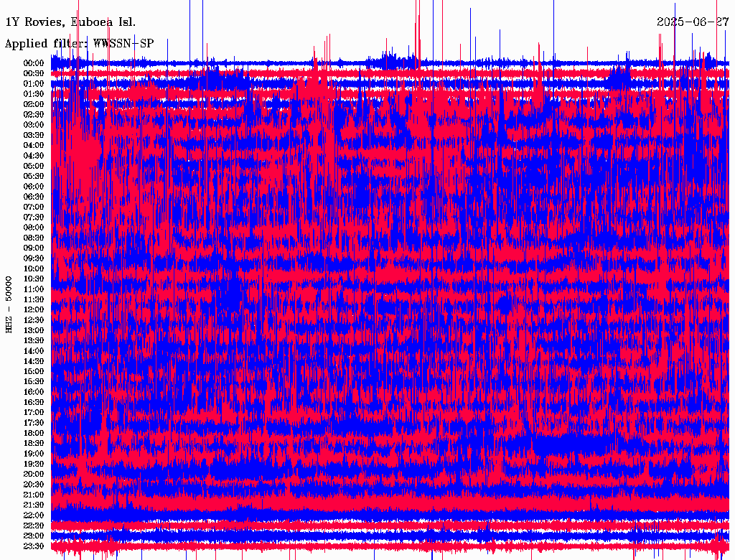Pick the 07:30 time row label
Viewport: 735px width, 560px height.
34,218
